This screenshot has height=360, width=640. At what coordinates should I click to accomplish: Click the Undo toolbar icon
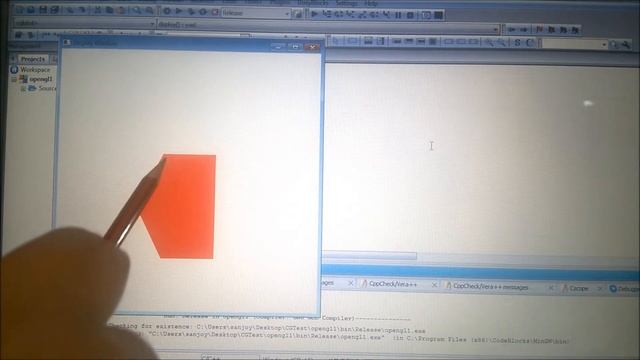tap(70, 10)
